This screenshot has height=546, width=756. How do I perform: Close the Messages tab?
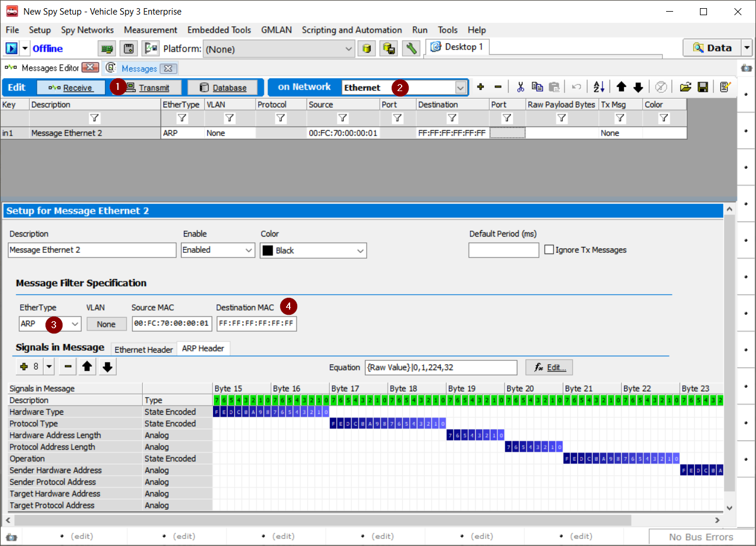coord(168,68)
